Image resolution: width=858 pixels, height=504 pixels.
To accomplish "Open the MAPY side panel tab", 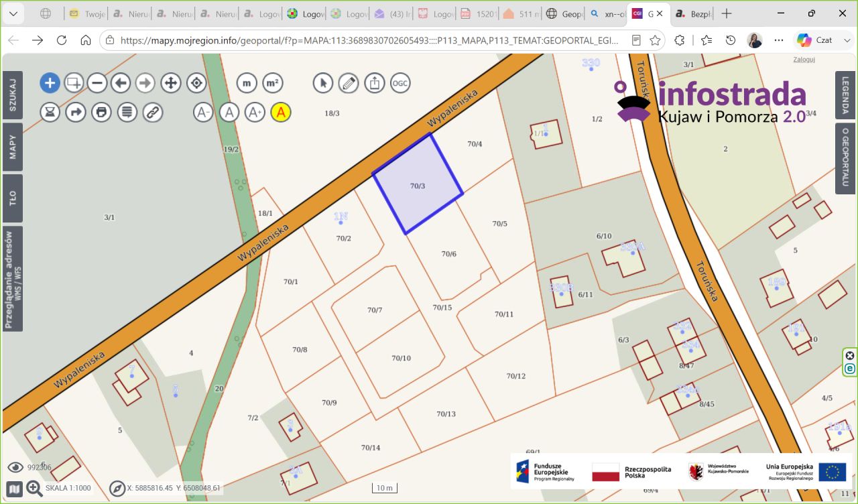I will click(13, 147).
